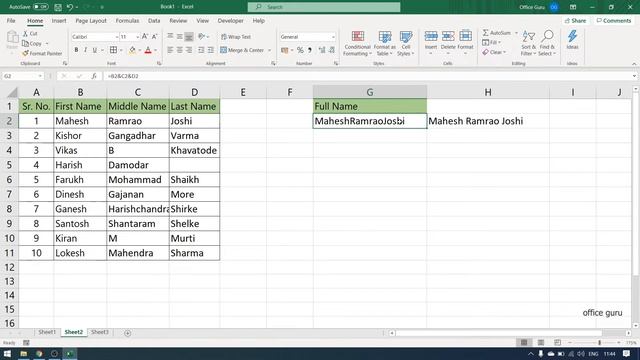640x360 pixels.
Task: Apply Percent Style formatting
Action: pos(300,50)
